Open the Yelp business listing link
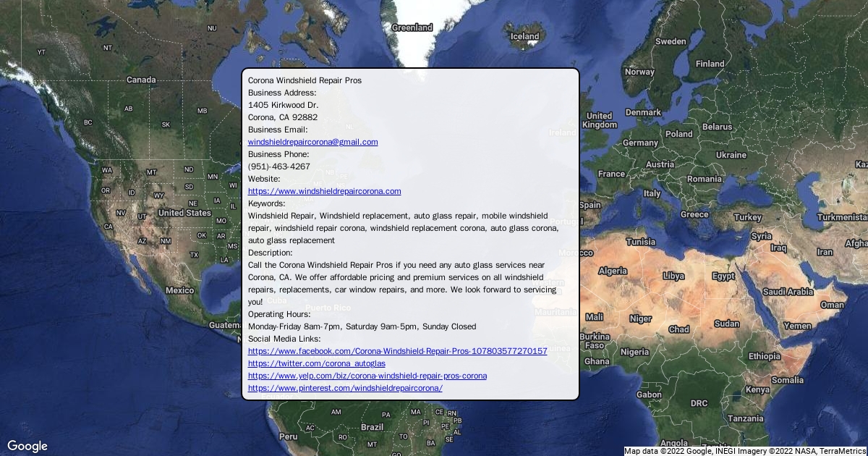This screenshot has width=868, height=456. [367, 376]
